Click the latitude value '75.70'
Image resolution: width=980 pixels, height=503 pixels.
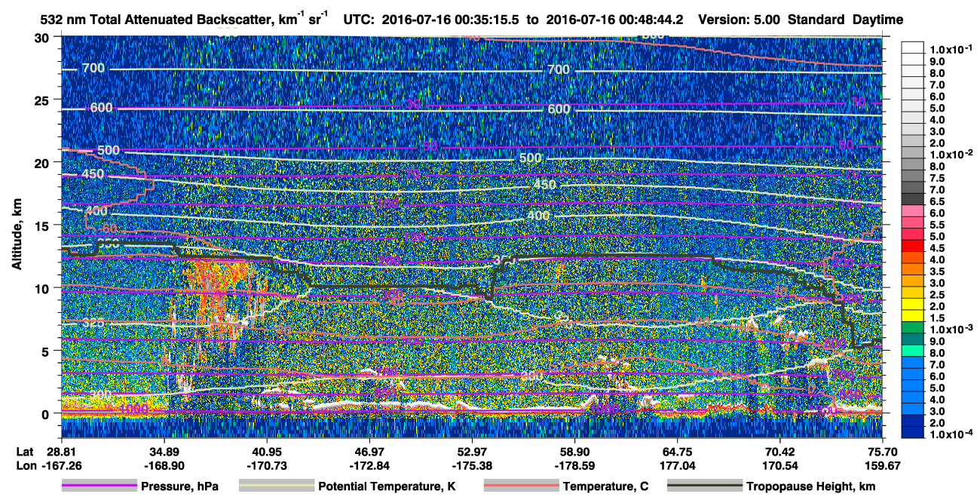(883, 451)
